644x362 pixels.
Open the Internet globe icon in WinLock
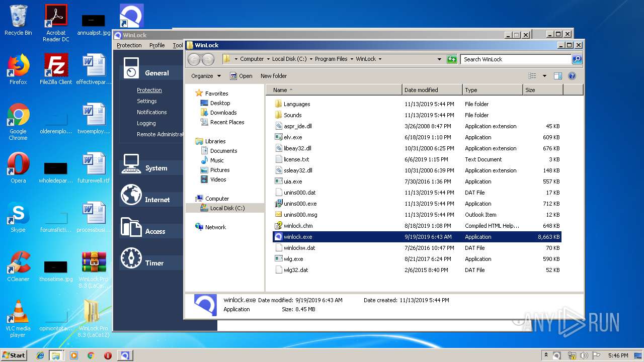pyautogui.click(x=131, y=195)
